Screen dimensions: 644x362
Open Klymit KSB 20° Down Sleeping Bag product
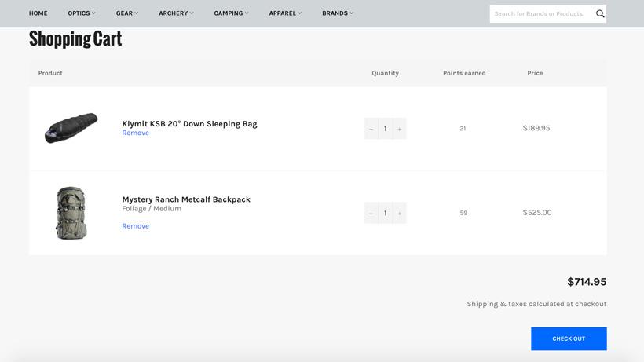click(x=189, y=123)
